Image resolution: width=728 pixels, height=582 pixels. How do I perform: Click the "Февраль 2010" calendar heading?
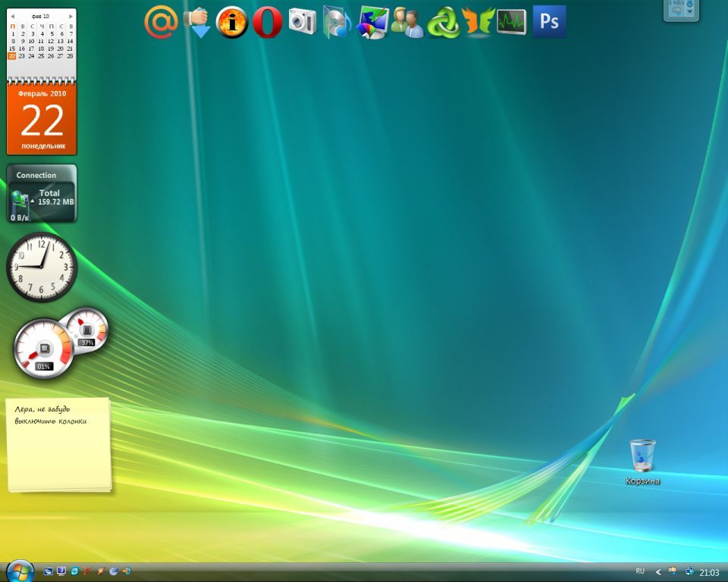click(x=42, y=93)
